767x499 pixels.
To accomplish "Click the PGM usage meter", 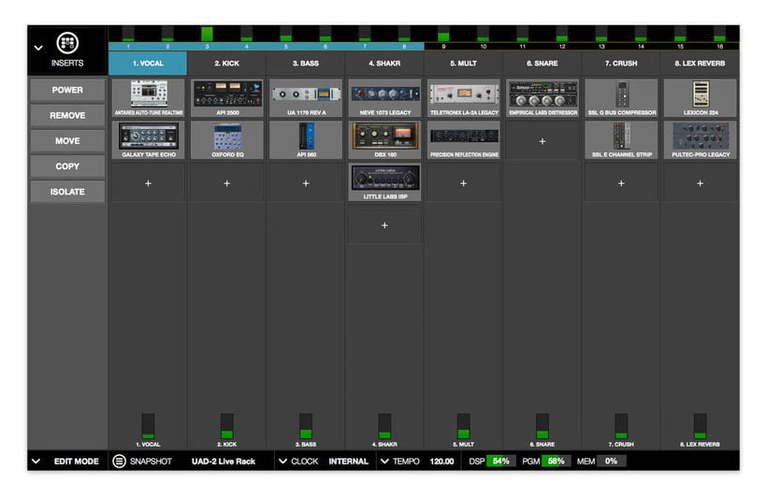I will coord(556,461).
